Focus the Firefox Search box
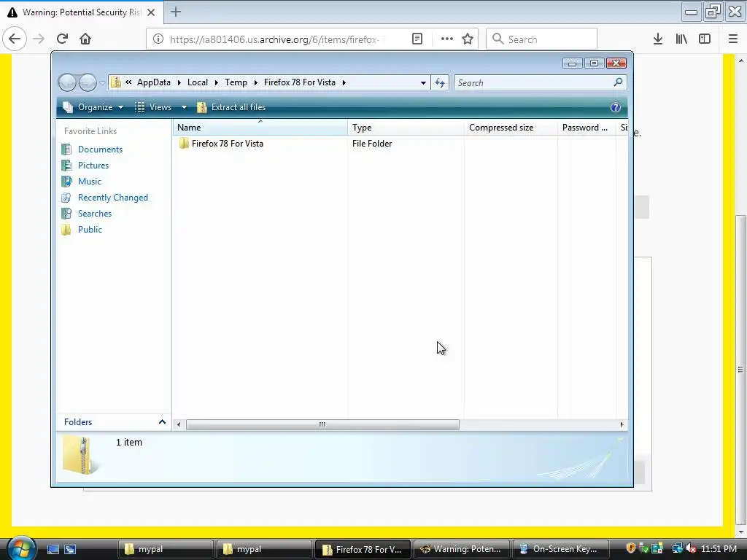Image resolution: width=747 pixels, height=560 pixels. coord(541,39)
